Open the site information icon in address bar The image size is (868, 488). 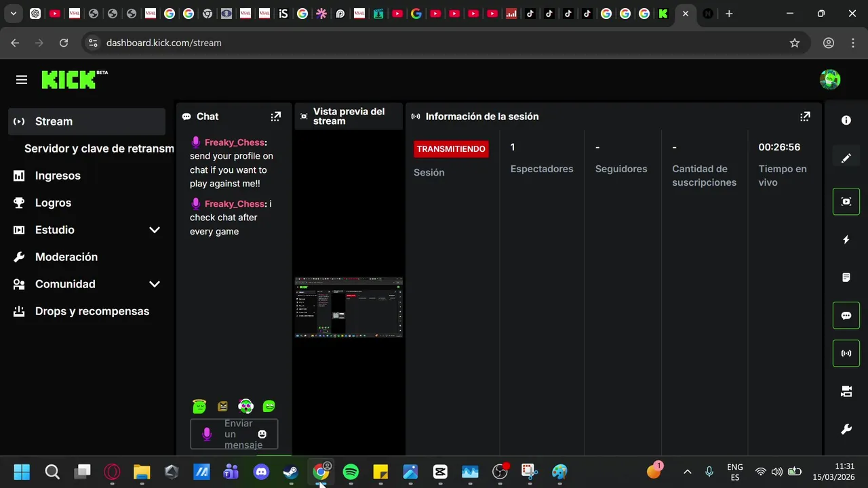tap(94, 43)
